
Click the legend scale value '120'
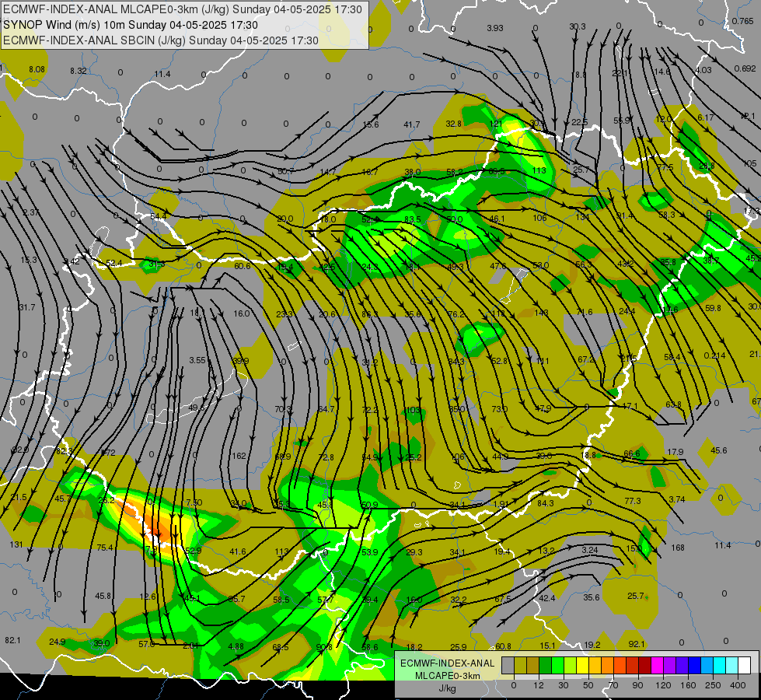click(x=664, y=685)
